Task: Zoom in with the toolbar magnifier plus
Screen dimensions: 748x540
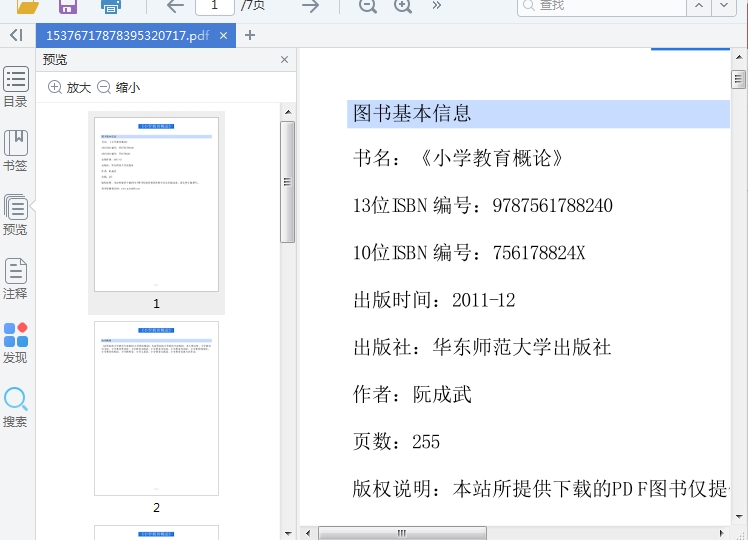Action: tap(403, 6)
